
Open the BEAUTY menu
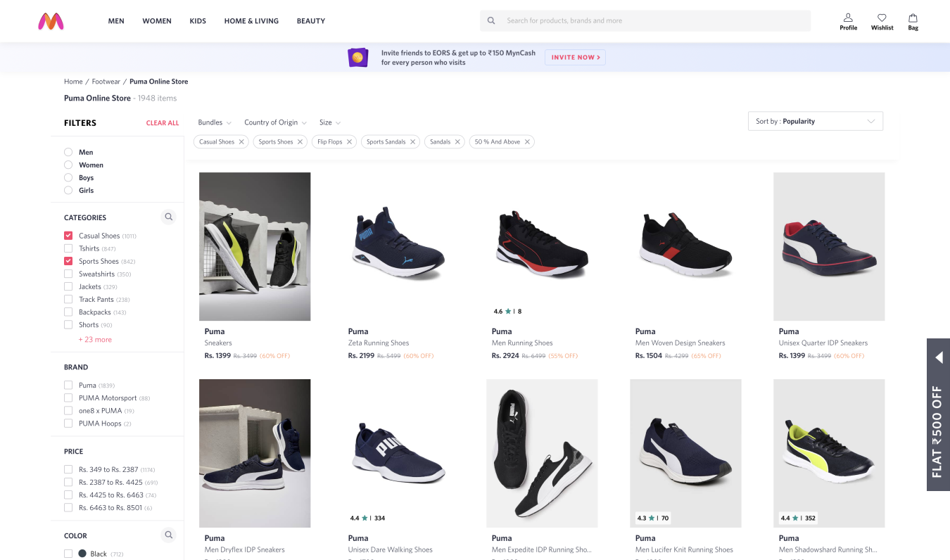click(311, 21)
